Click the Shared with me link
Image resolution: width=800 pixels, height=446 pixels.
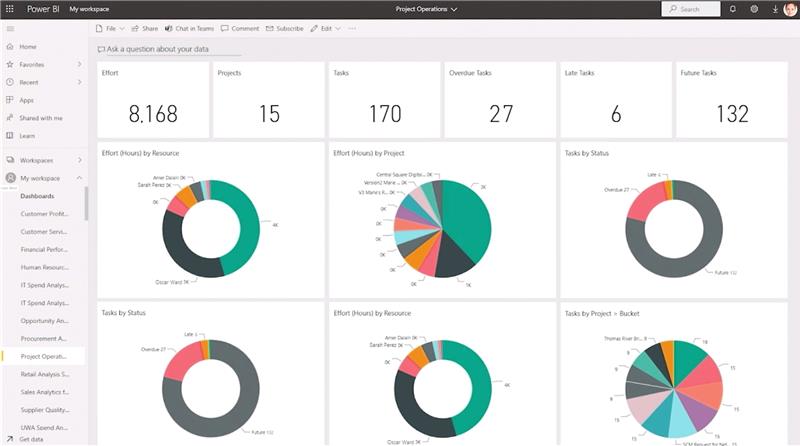click(x=41, y=118)
